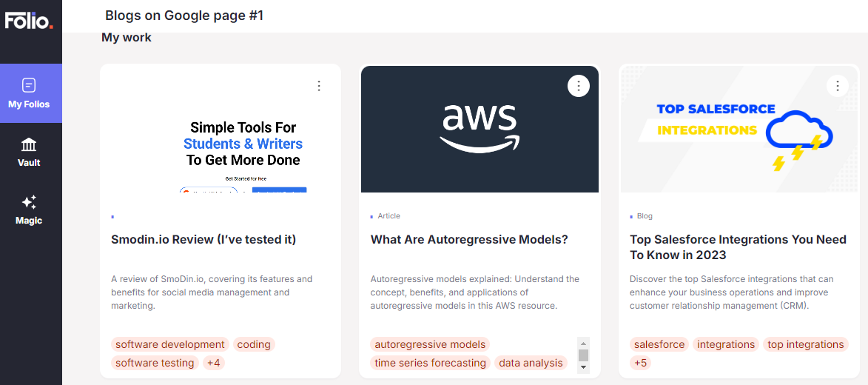This screenshot has height=385, width=868.
Task: Open three-dot menu on Salesforce card
Action: [x=838, y=86]
